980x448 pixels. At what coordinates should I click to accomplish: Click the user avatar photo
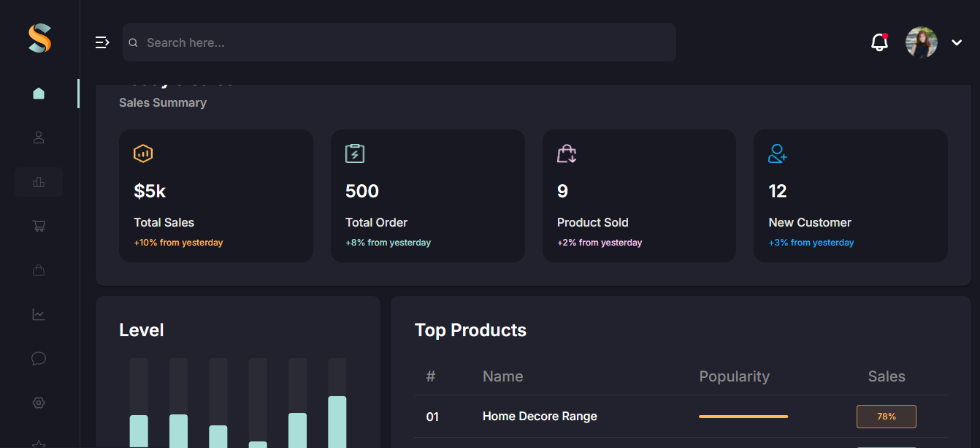tap(922, 42)
